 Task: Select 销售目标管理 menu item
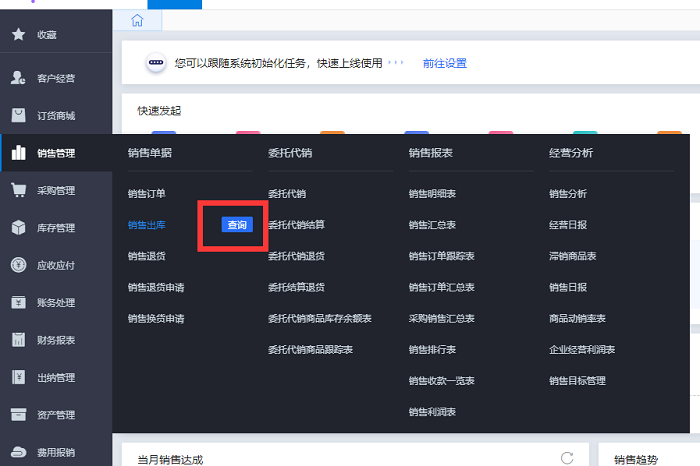pos(577,381)
